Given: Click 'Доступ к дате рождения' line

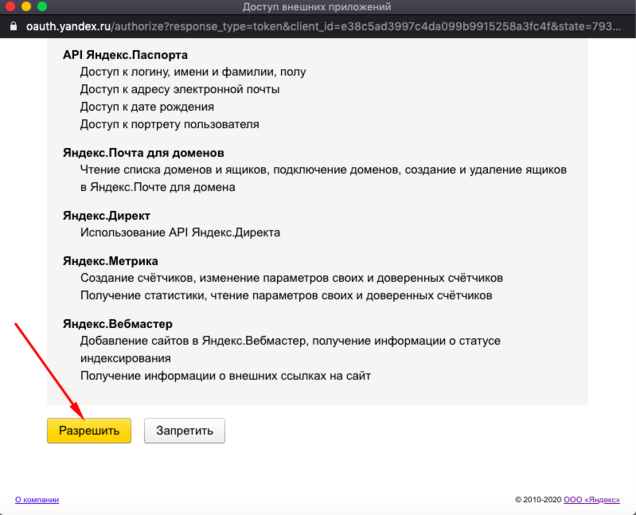Looking at the screenshot, I should [147, 107].
